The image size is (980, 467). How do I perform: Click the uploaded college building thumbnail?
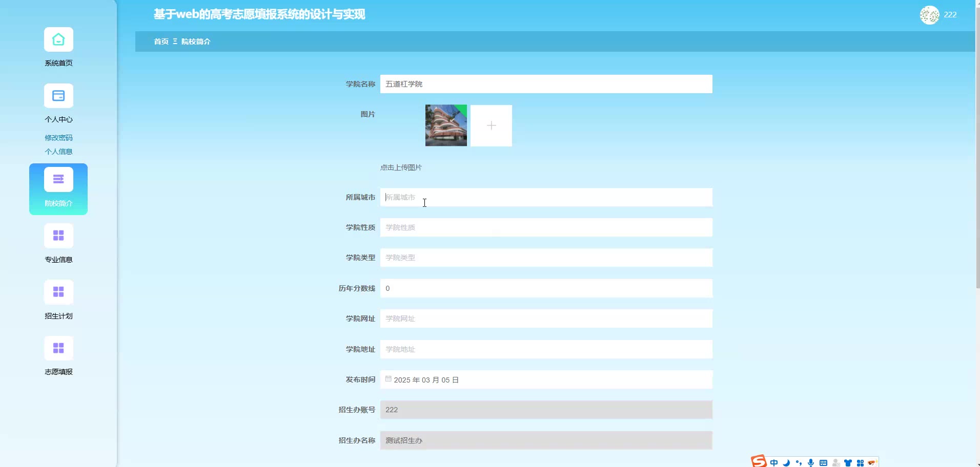[x=446, y=125]
